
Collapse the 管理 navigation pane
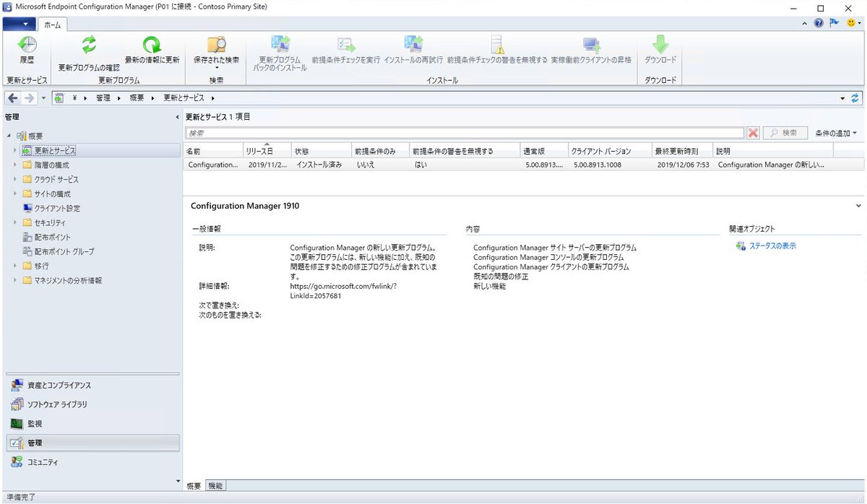click(177, 117)
